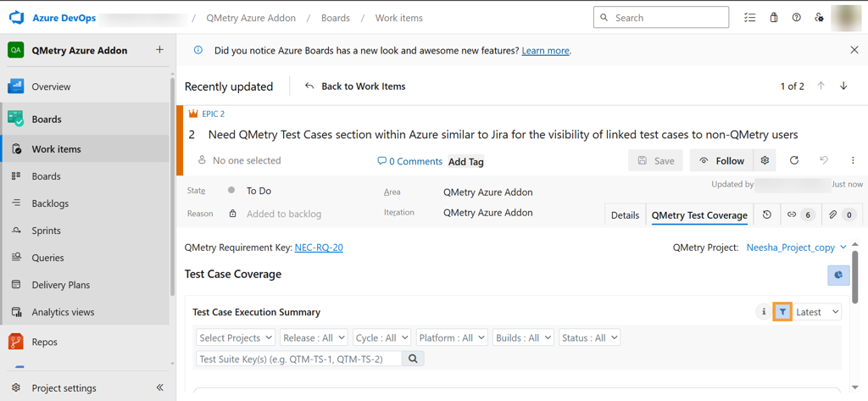Open the Help question mark icon
Image resolution: width=868 pixels, height=401 pixels.
(x=797, y=18)
